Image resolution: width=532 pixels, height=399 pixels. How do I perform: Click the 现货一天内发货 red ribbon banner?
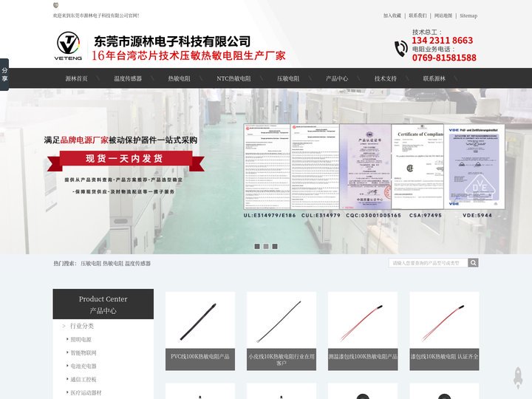tap(126, 160)
